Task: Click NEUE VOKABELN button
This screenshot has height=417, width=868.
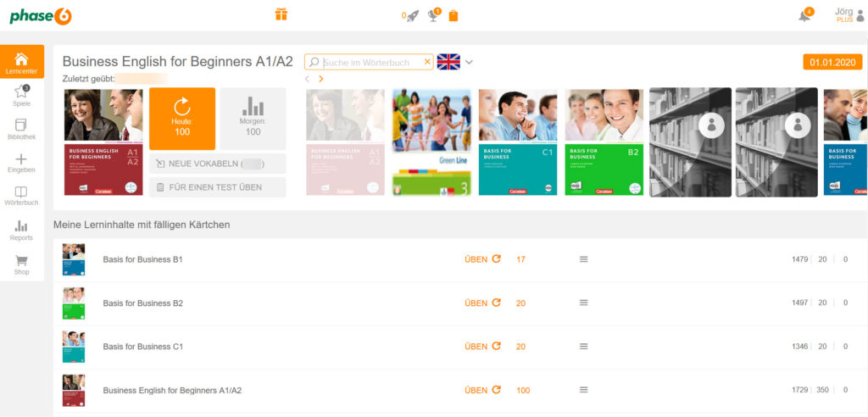Action: [218, 164]
